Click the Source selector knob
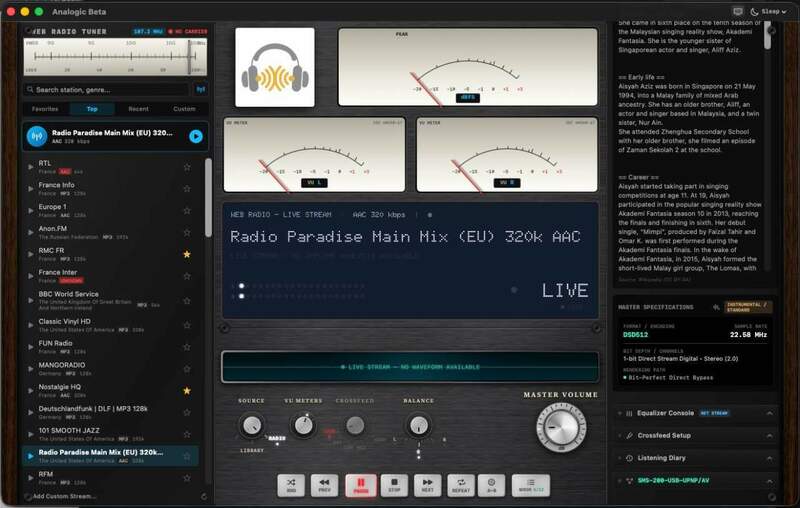Image resolution: width=800 pixels, height=508 pixels. (252, 425)
